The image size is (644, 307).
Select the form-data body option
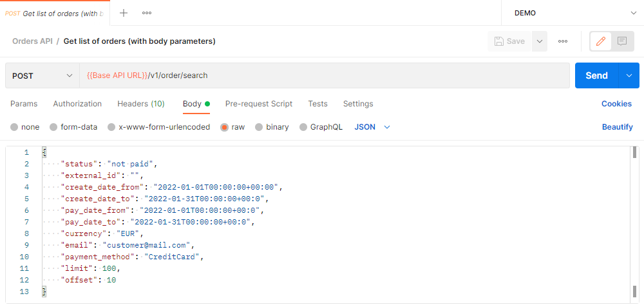click(53, 127)
